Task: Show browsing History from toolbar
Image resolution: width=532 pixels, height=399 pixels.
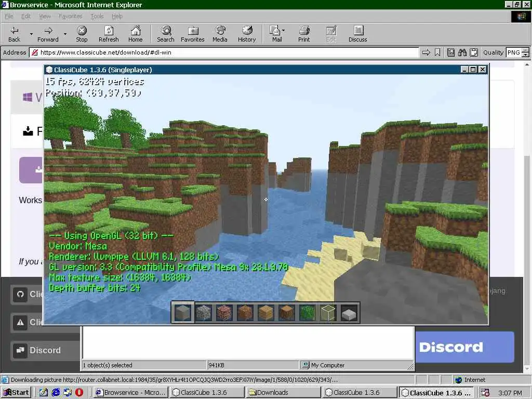Action: pyautogui.click(x=247, y=31)
